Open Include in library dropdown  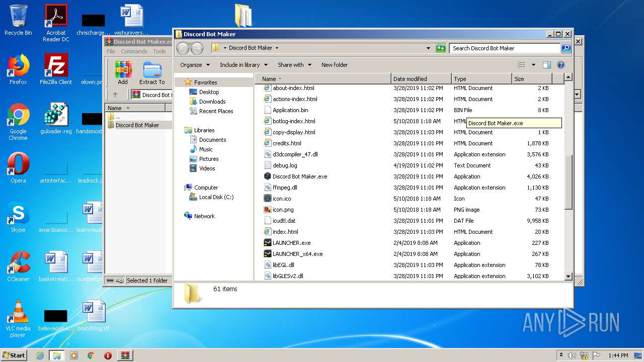244,65
